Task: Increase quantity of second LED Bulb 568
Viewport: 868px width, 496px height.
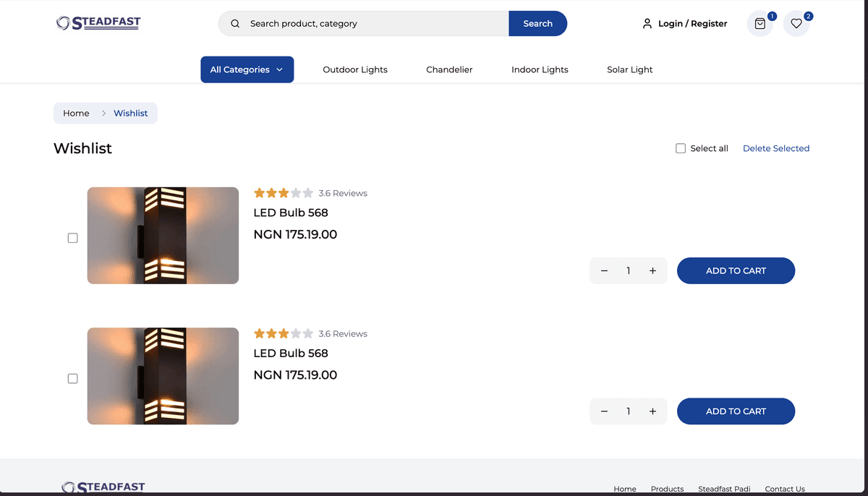Action: [x=652, y=411]
